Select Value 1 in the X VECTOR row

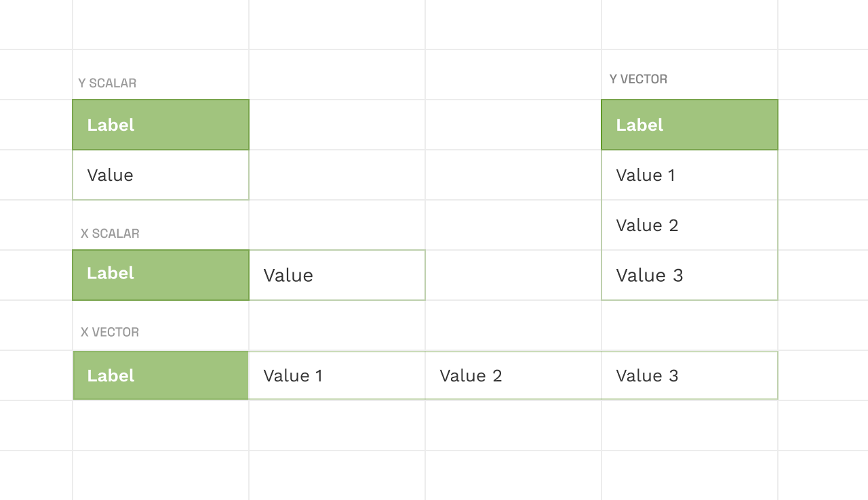(337, 375)
